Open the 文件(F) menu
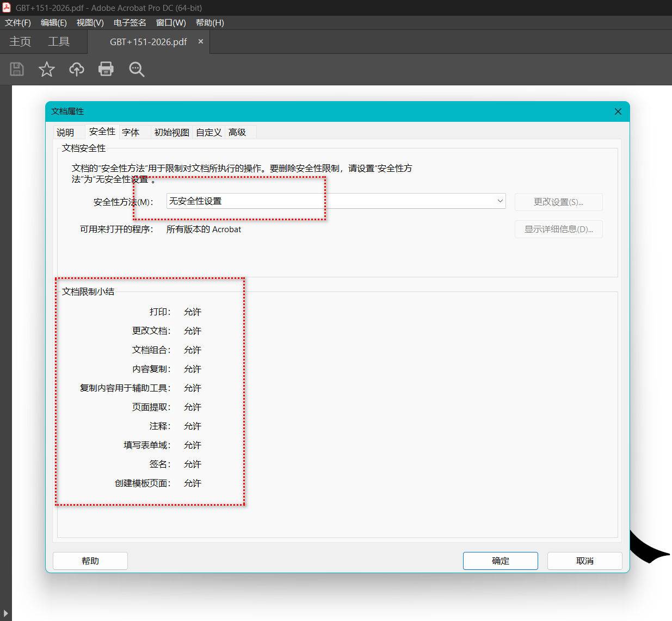This screenshot has width=672, height=621. coord(18,23)
